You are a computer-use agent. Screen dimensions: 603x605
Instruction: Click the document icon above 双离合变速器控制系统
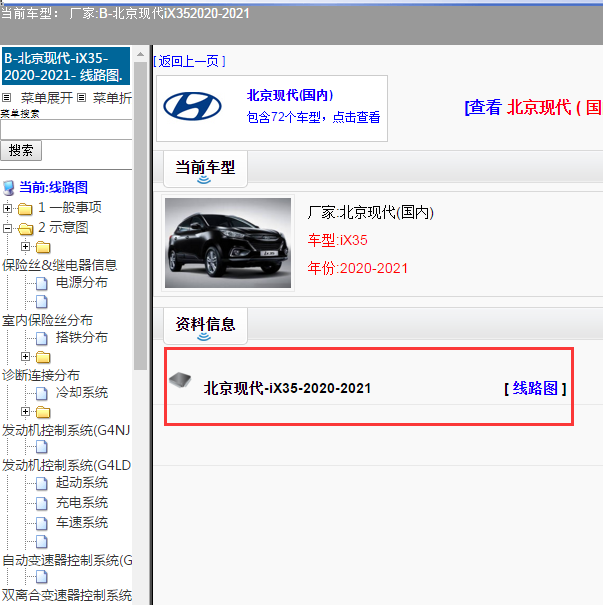(x=42, y=577)
